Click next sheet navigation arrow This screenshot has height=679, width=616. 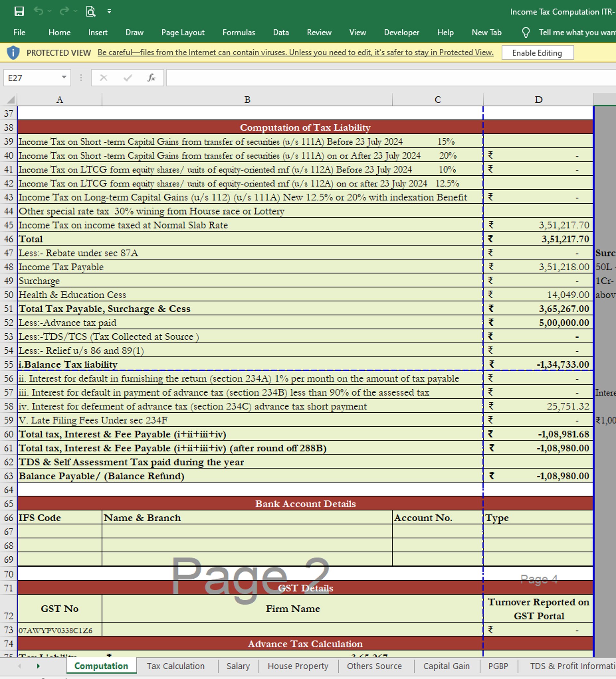(38, 666)
